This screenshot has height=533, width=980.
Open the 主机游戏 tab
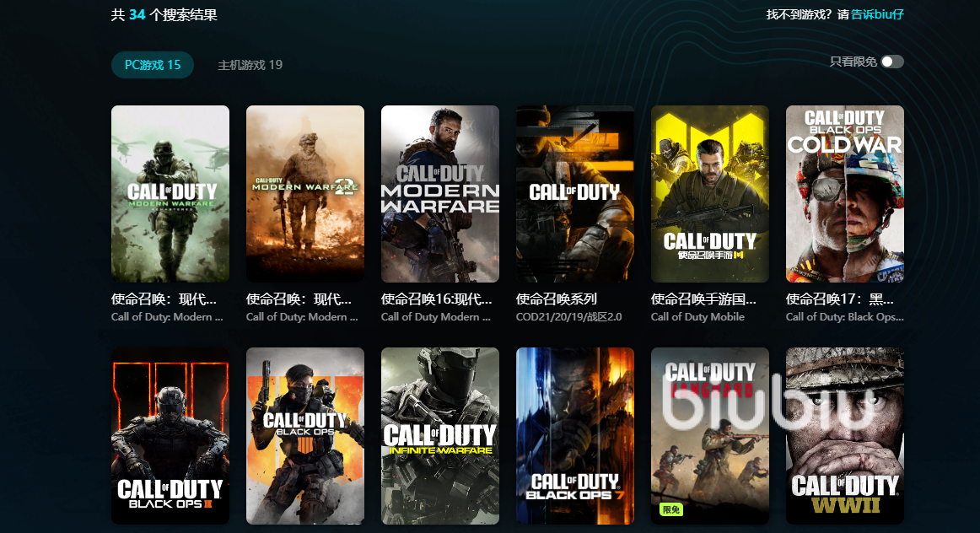click(x=250, y=65)
